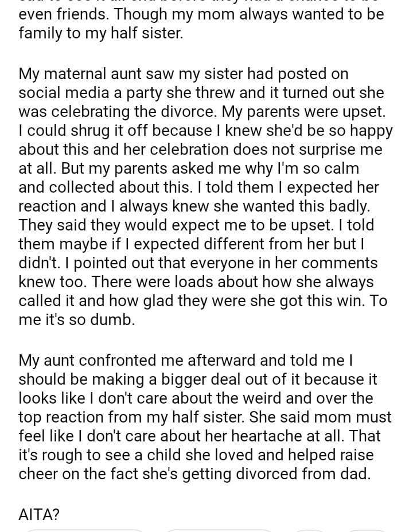Tap the line starting "even friends. Though my mom"

coord(201,14)
